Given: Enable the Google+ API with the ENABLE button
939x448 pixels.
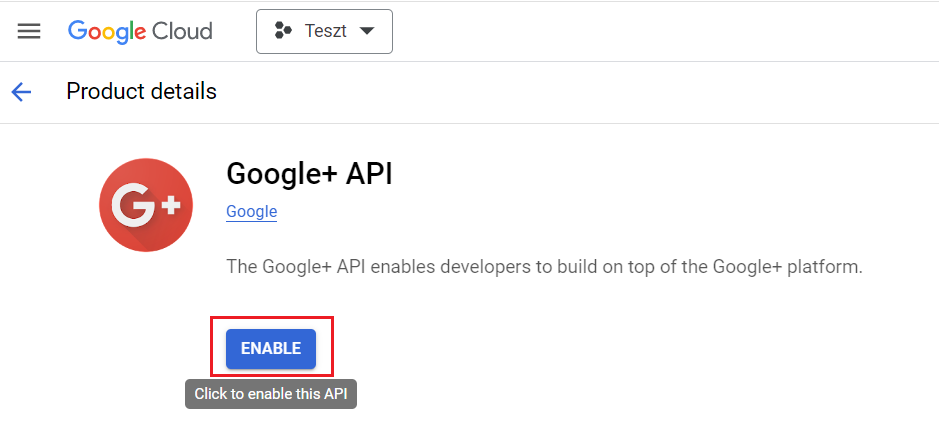Looking at the screenshot, I should tap(271, 349).
